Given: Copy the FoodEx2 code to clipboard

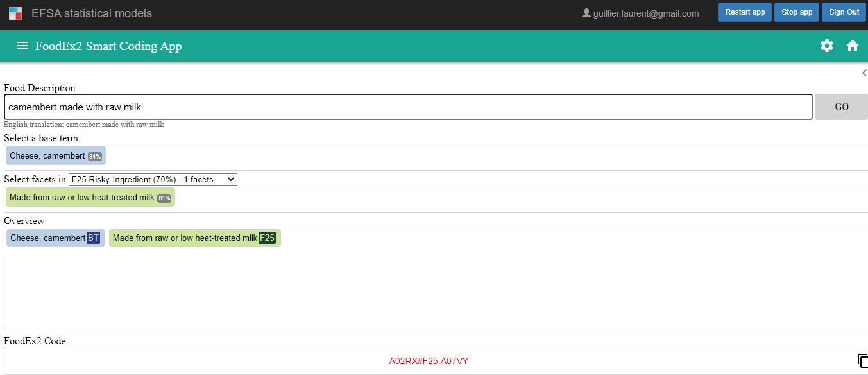Looking at the screenshot, I should tap(862, 361).
